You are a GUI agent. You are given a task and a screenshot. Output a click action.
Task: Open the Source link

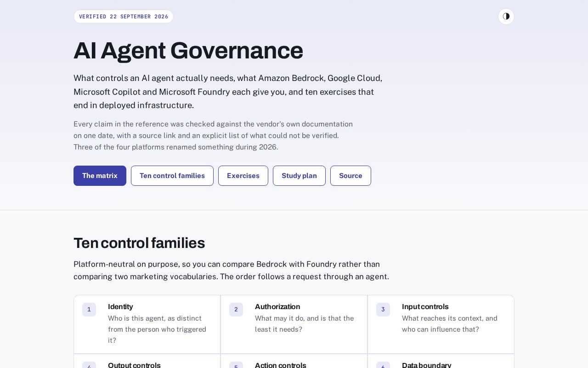coord(351,176)
